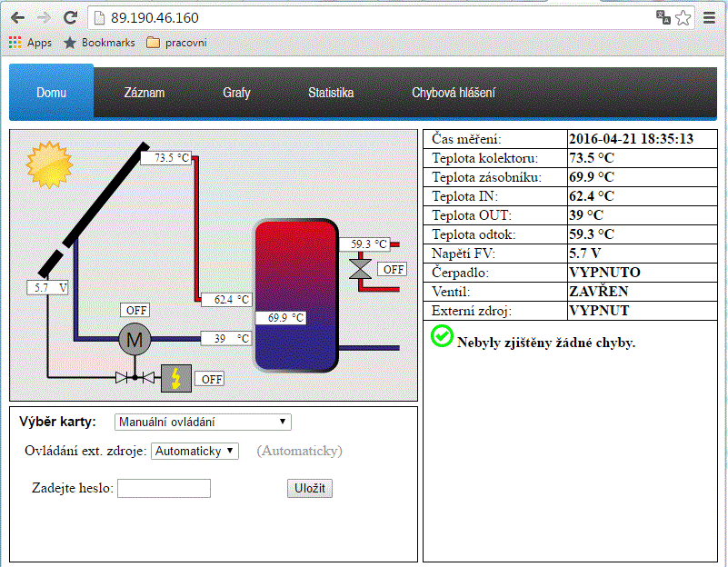
Task: Click the OFF label beside the outlet valve
Action: pyautogui.click(x=393, y=270)
